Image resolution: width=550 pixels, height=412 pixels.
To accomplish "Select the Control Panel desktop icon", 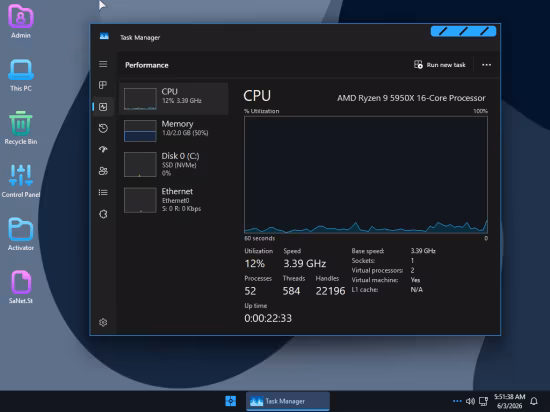I will click(21, 181).
